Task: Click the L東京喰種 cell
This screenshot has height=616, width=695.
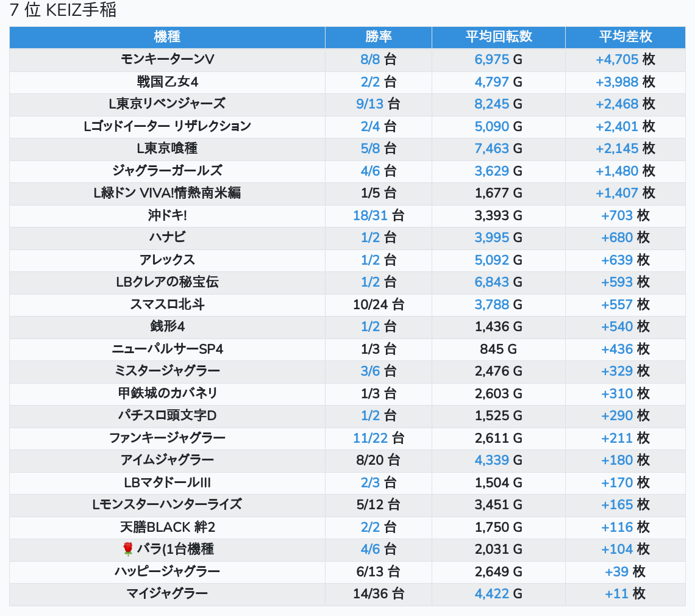Action: click(167, 149)
